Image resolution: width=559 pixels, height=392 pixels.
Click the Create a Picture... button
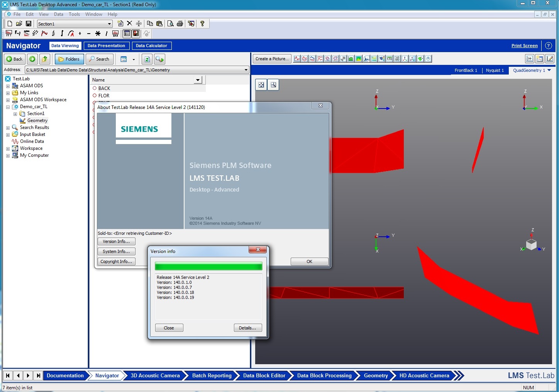tap(272, 59)
